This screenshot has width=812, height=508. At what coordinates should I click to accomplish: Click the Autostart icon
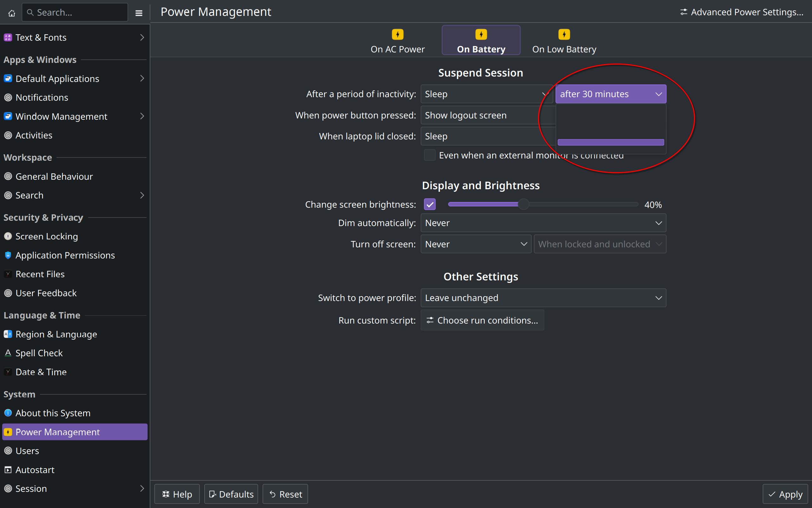pyautogui.click(x=8, y=470)
